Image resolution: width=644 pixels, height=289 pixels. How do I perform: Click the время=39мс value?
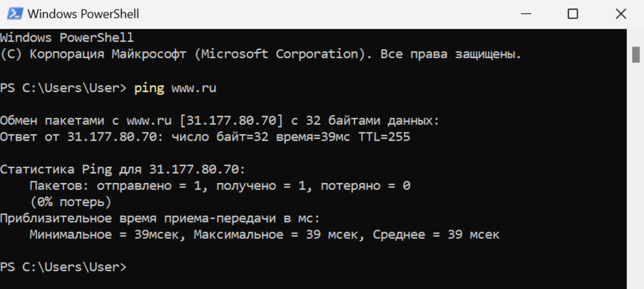(x=313, y=137)
